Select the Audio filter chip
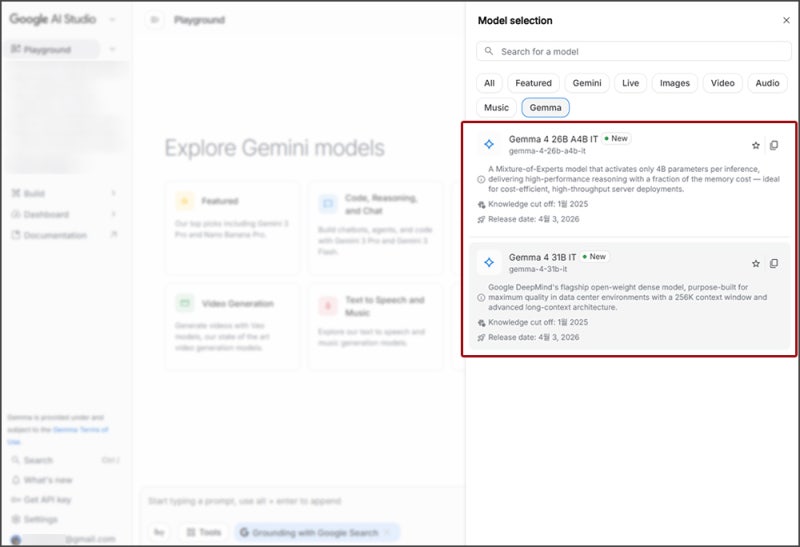This screenshot has width=800, height=547. point(767,83)
